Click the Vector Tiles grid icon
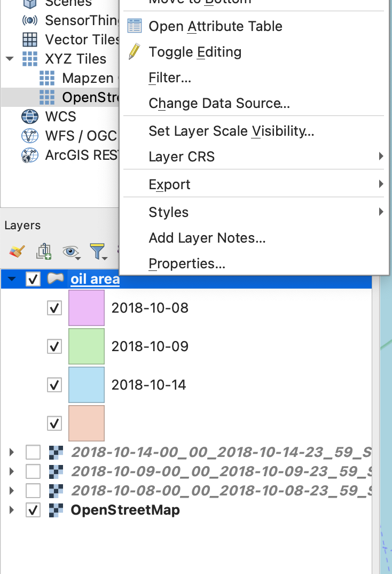Screen dimensions: 392x574 30,40
